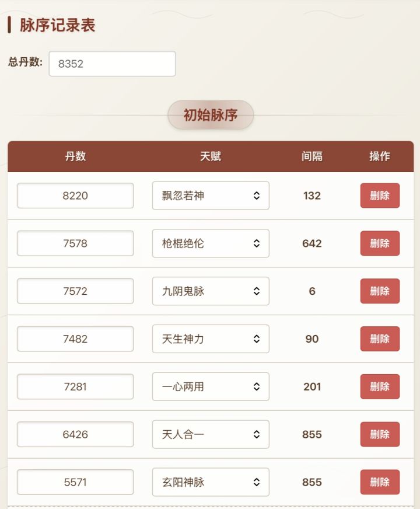Expand the 天生神力 talent selector
Viewport: 420px width, 509px height.
[211, 339]
